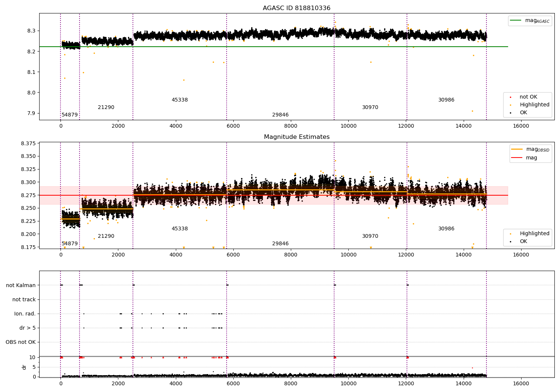The image size is (560, 392).
Task: Select the "OBS not OK" axis label
Action: pyautogui.click(x=21, y=342)
